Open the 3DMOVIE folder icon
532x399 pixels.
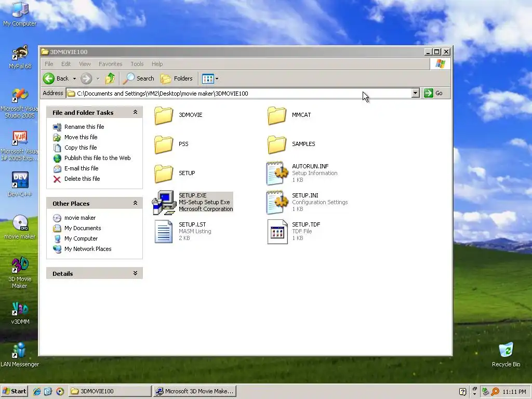(x=164, y=115)
